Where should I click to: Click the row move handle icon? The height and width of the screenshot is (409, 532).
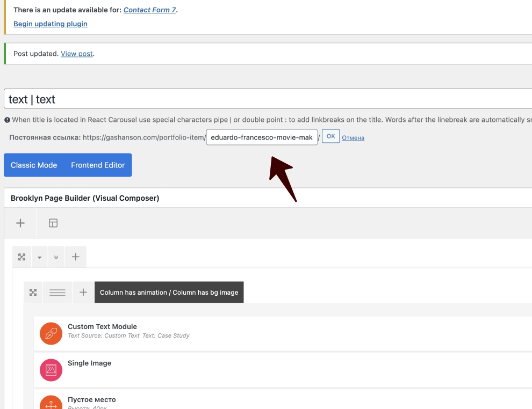click(x=22, y=257)
